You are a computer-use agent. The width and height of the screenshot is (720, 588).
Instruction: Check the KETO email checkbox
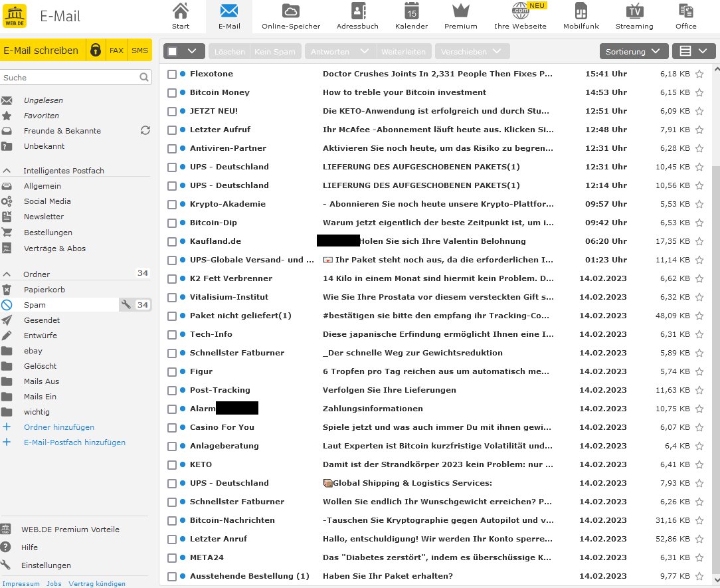coord(172,465)
